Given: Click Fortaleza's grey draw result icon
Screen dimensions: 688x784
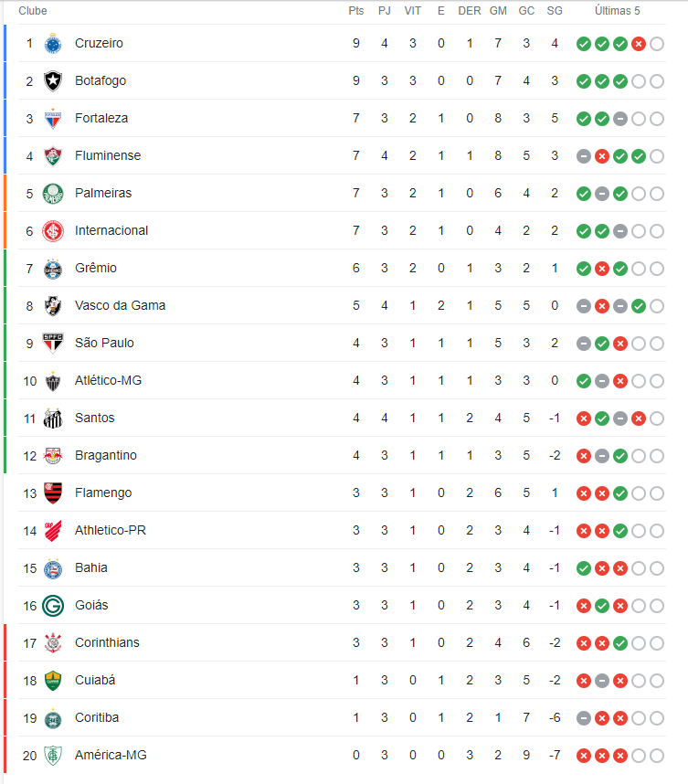Looking at the screenshot, I should pyautogui.click(x=620, y=119).
